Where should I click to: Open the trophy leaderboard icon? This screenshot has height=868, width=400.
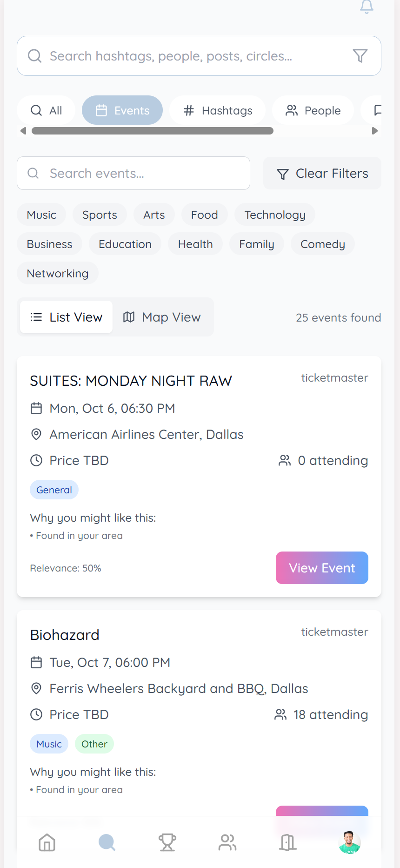click(x=167, y=842)
